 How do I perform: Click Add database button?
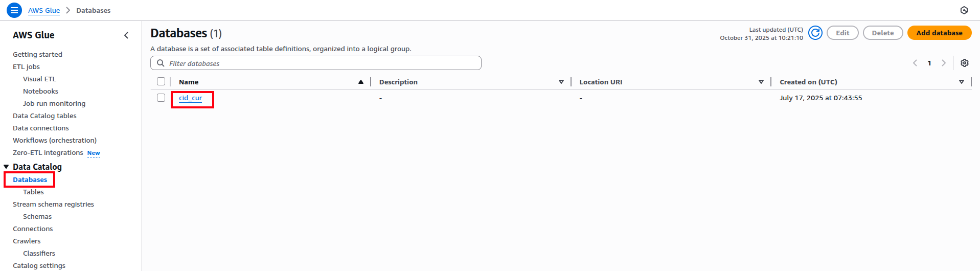(939, 33)
